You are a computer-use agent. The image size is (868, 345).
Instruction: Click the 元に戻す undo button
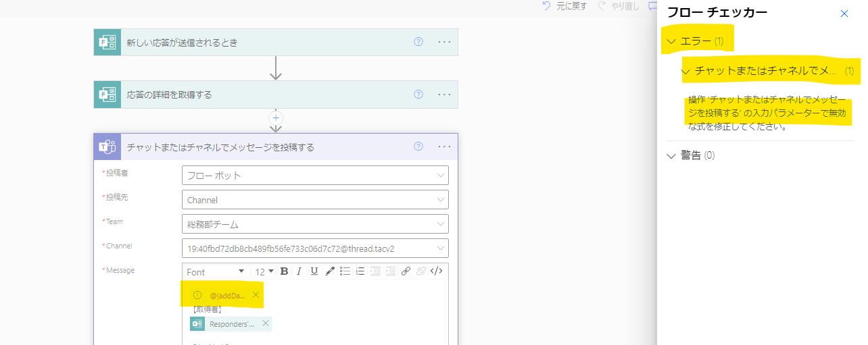pyautogui.click(x=564, y=6)
